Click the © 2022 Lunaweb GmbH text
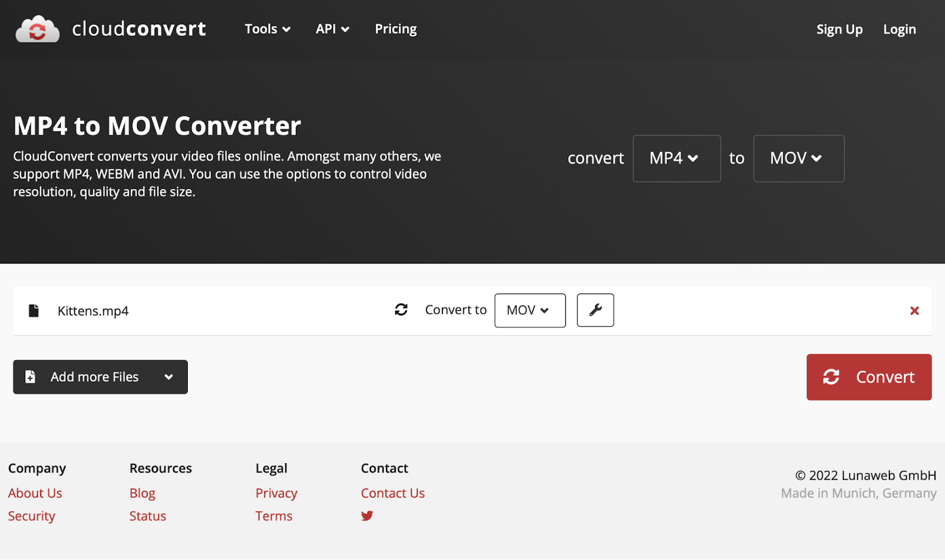 [866, 476]
